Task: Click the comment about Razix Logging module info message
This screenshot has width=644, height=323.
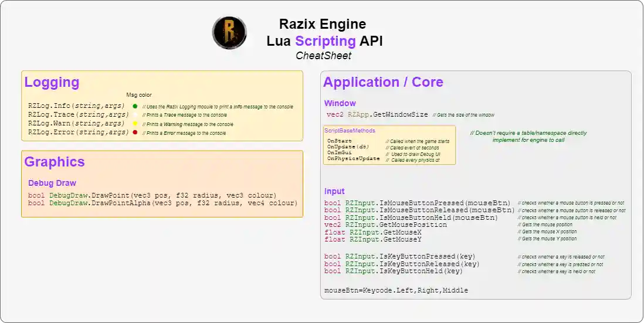Action: (218, 107)
